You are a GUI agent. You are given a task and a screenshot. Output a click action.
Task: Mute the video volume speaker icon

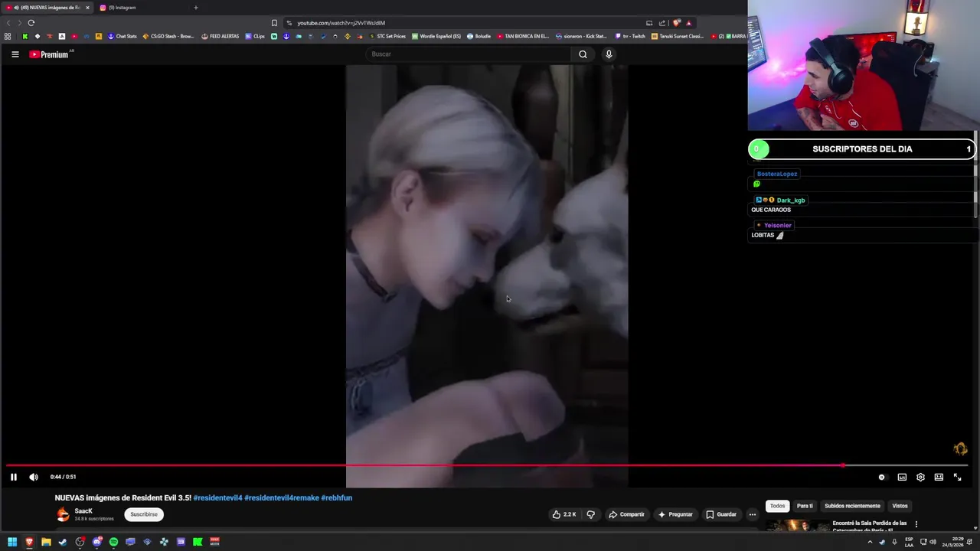tap(34, 477)
